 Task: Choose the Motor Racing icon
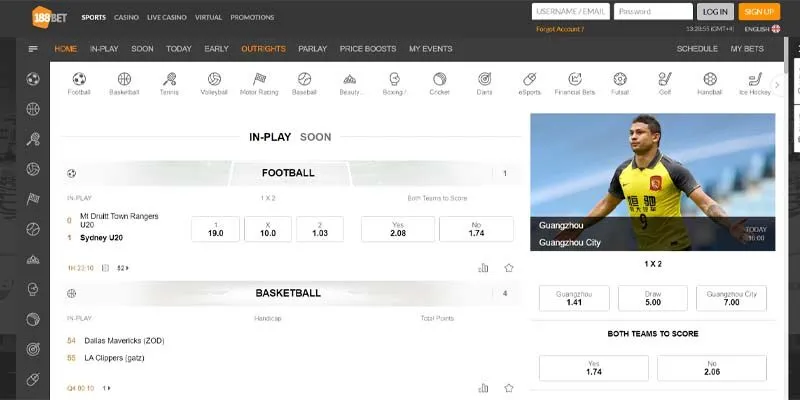[x=259, y=79]
